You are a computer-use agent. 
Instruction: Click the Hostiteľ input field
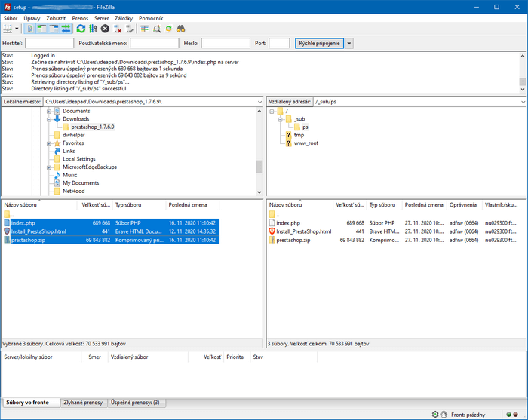click(49, 44)
